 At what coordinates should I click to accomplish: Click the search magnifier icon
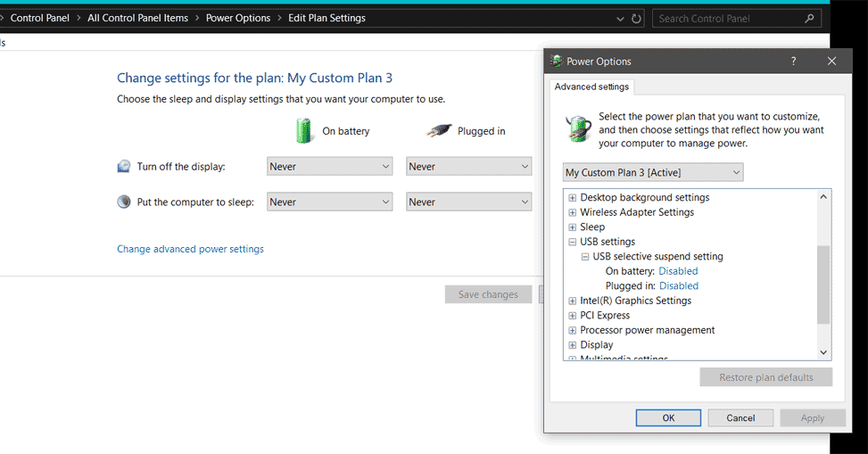[x=809, y=18]
